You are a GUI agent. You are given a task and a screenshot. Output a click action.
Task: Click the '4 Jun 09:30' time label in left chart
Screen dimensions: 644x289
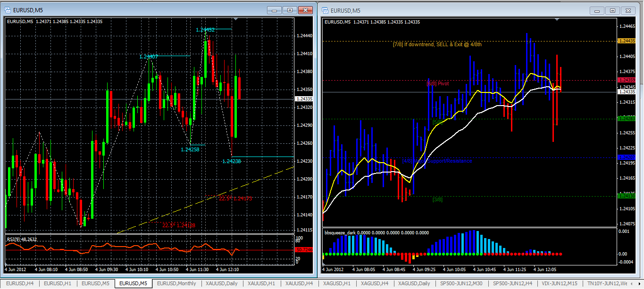(x=107, y=270)
